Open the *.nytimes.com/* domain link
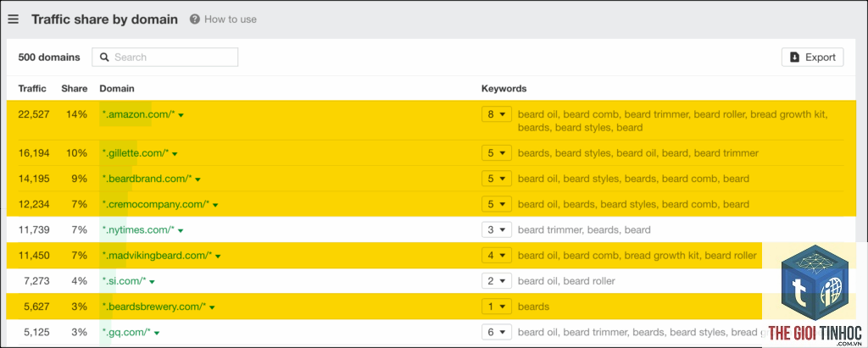Viewport: 868px width, 348px height. point(139,229)
